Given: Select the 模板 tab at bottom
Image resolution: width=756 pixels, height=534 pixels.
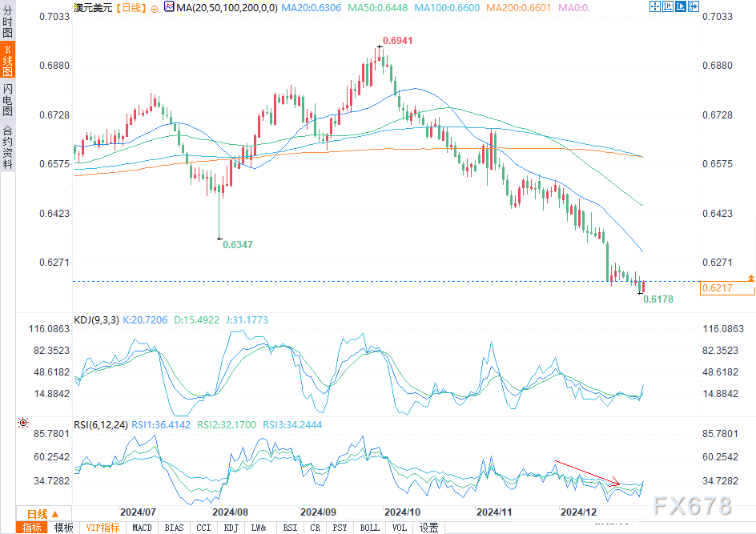Looking at the screenshot, I should click(63, 528).
